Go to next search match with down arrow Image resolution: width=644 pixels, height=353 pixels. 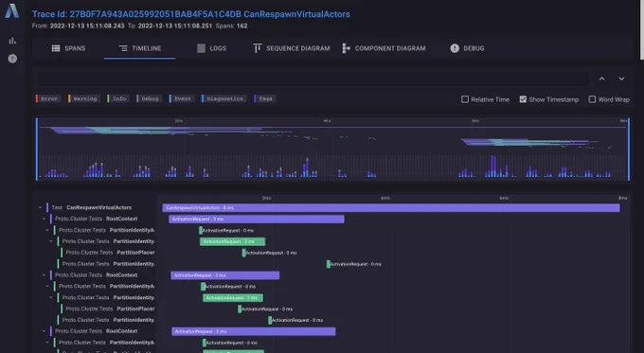pyautogui.click(x=621, y=79)
